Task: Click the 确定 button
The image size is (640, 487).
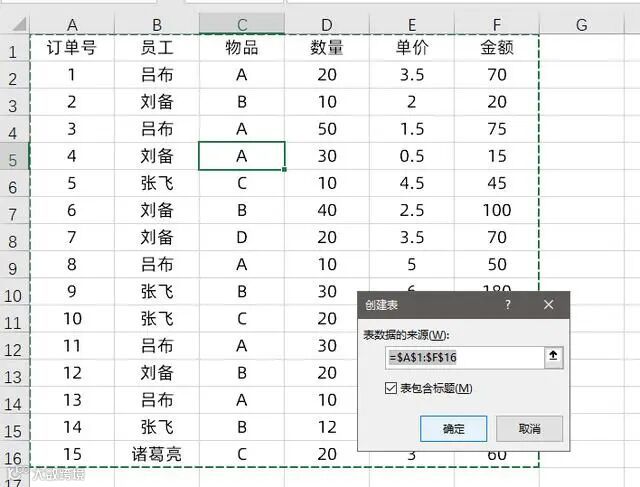Action: 453,429
